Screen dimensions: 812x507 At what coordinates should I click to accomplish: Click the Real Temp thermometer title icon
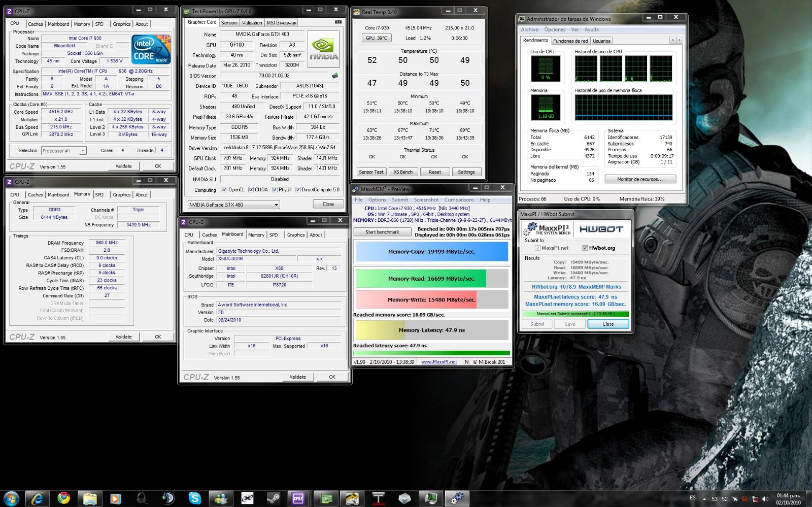[356, 12]
